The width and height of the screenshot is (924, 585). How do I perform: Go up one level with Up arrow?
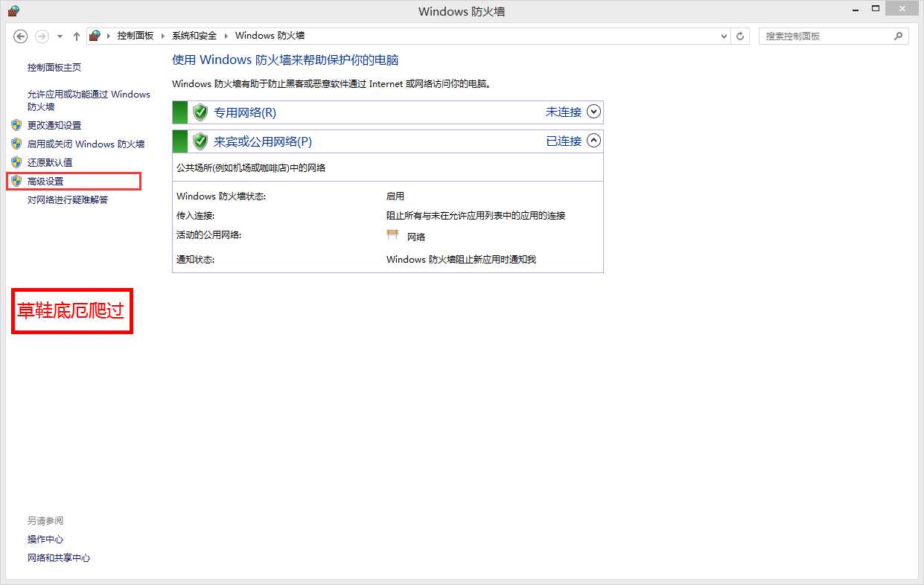click(76, 36)
